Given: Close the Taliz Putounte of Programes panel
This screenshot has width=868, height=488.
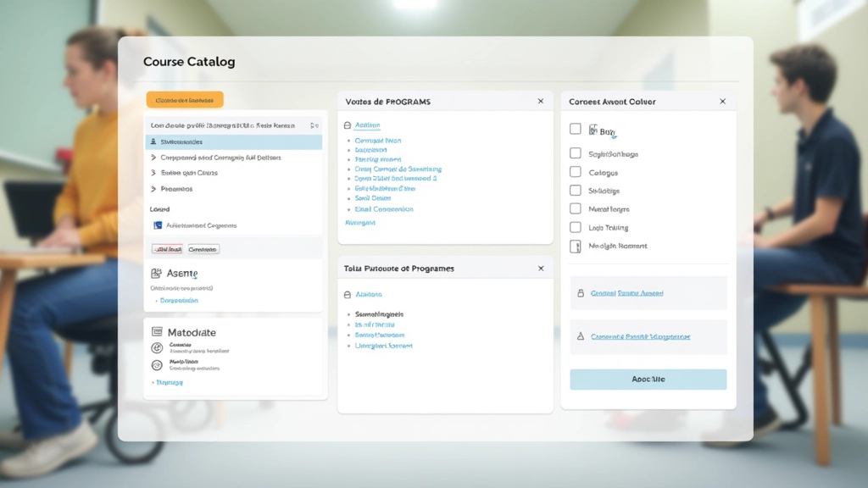Looking at the screenshot, I should click(x=541, y=269).
